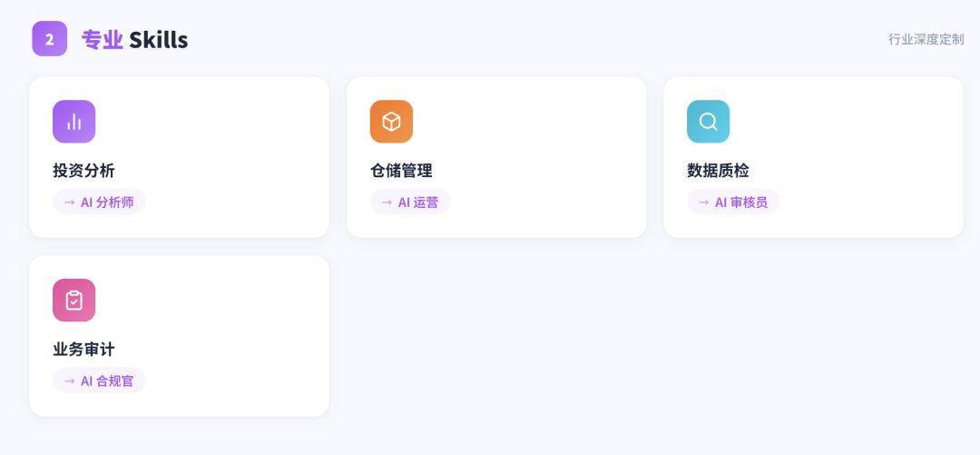
Task: Click the blue magnifier search icon
Action: tap(708, 122)
